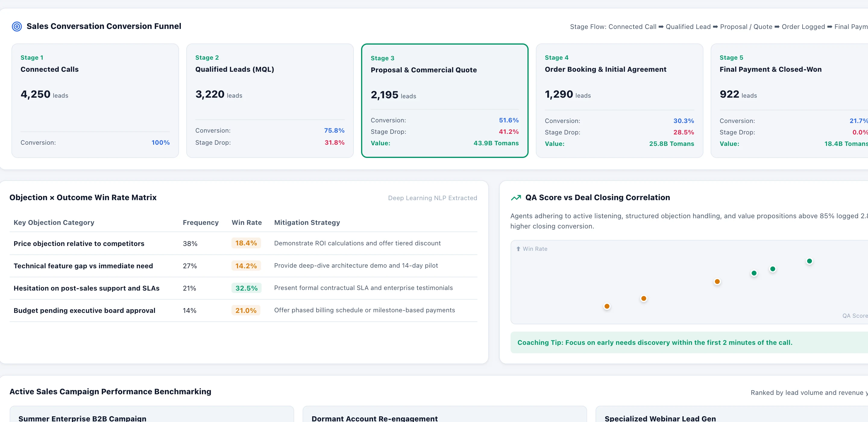Click the topmost green scatter point
This screenshot has height=422, width=868.
click(x=809, y=261)
